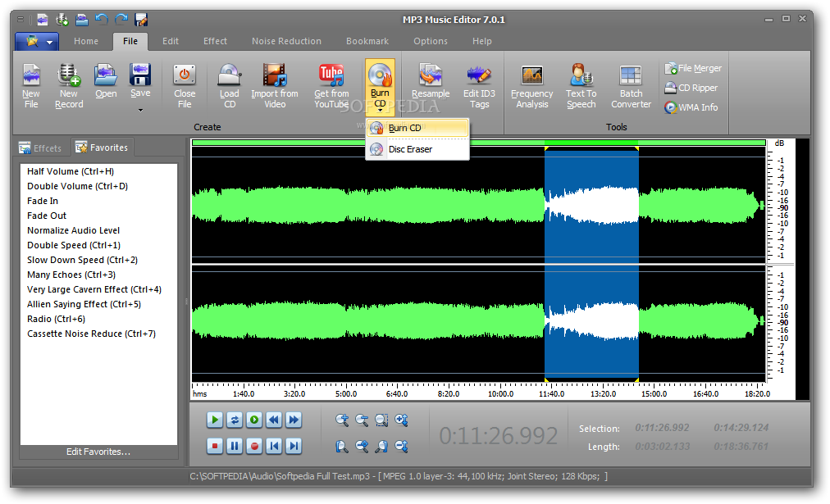Redo action with the redo arrow
830x504 pixels.
(121, 20)
